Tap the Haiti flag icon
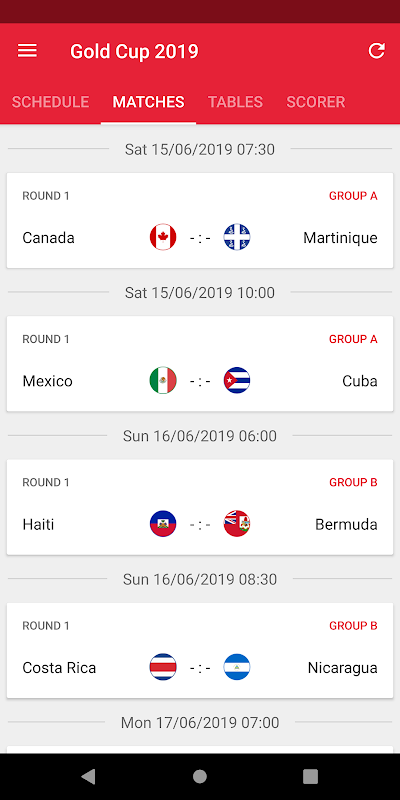Viewport: 400px width, 800px height. point(163,524)
